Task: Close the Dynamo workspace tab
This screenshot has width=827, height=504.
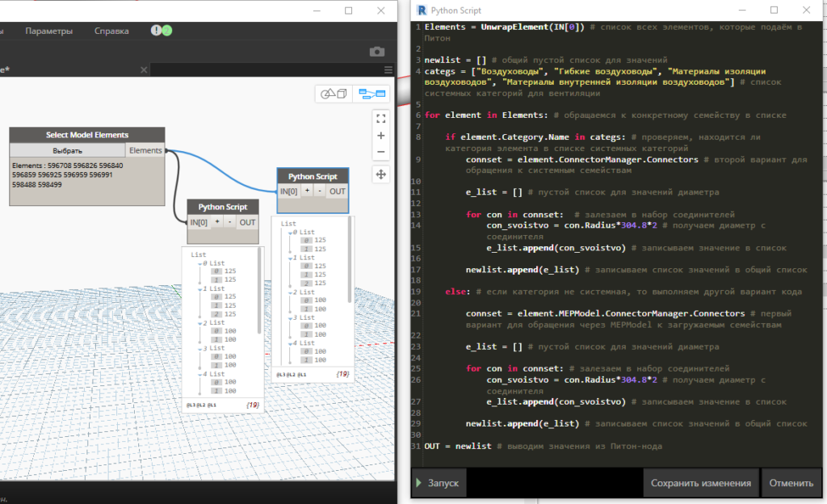Action: (144, 69)
